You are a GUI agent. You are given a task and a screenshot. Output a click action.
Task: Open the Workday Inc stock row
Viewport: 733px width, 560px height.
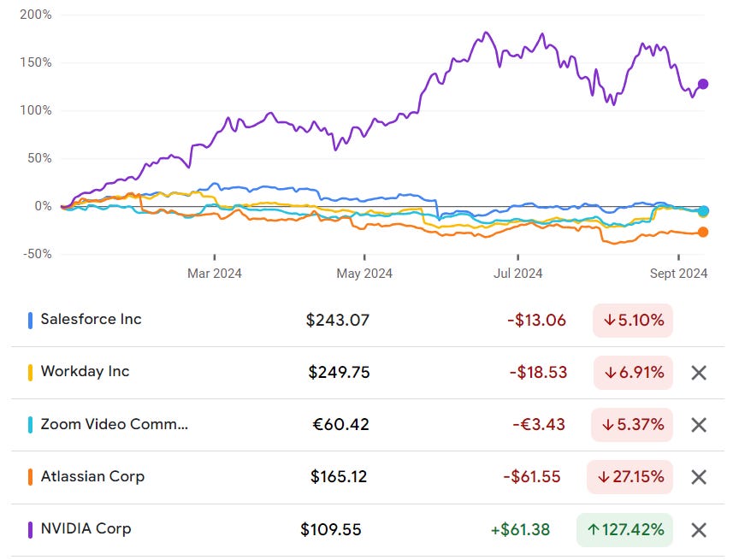(368, 373)
